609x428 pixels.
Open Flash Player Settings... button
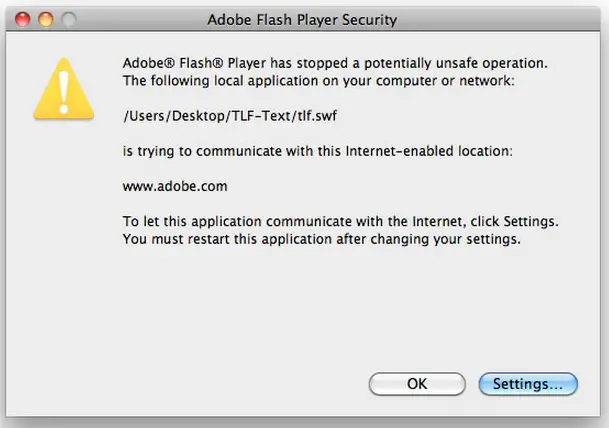tap(528, 383)
